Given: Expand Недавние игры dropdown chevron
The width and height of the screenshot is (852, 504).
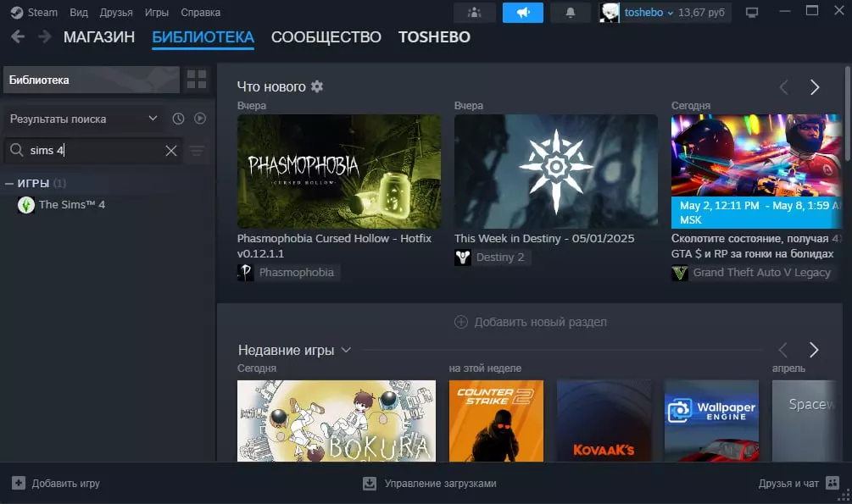Looking at the screenshot, I should tap(346, 351).
